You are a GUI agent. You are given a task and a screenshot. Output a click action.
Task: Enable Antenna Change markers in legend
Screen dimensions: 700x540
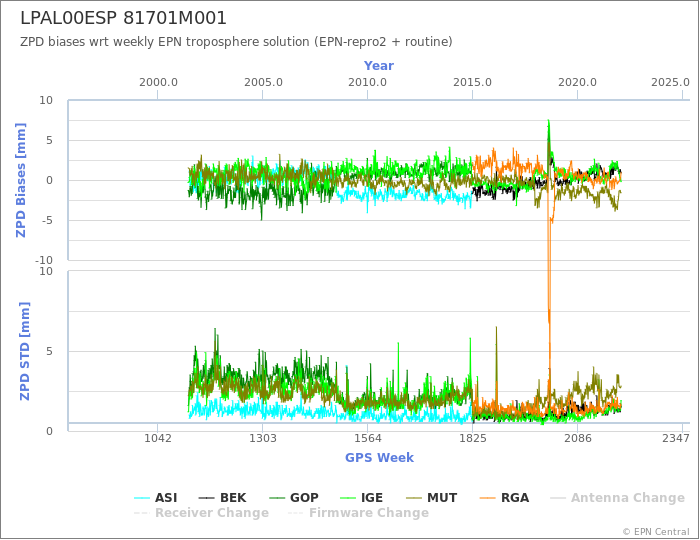point(617,498)
